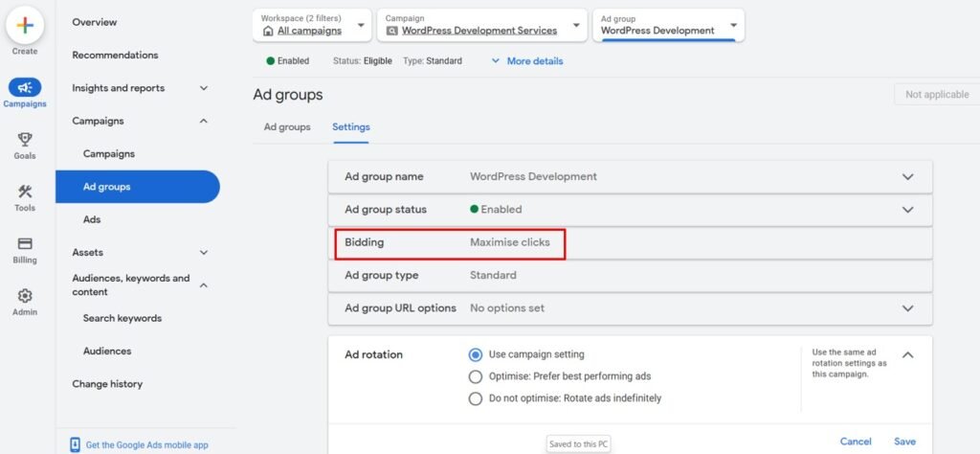Viewport: 980px width, 454px height.
Task: Open Recommendations in sidebar
Action: pyautogui.click(x=115, y=55)
